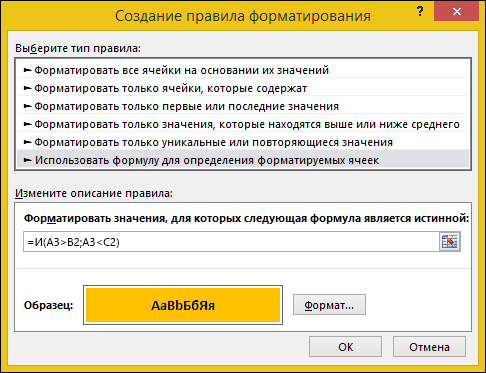Confirm the rule with OK
This screenshot has width=486, height=373.
click(345, 347)
